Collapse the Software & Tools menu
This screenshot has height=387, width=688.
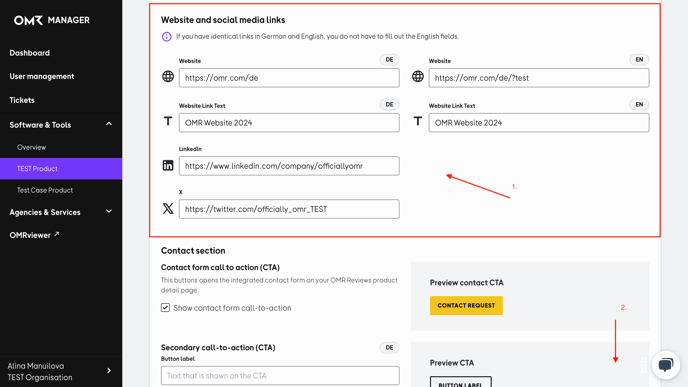(x=109, y=125)
